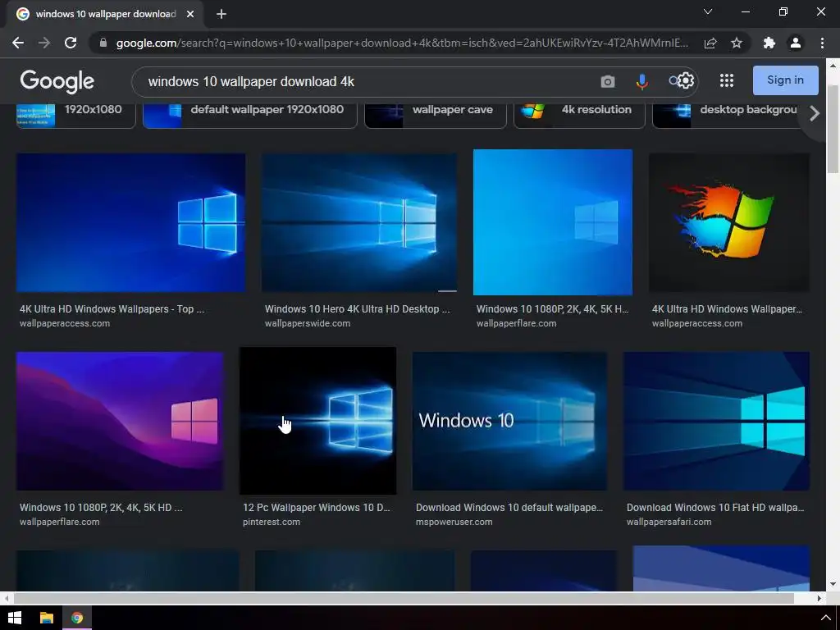The width and height of the screenshot is (840, 630).
Task: Open the Google apps grid icon
Action: coord(727,80)
